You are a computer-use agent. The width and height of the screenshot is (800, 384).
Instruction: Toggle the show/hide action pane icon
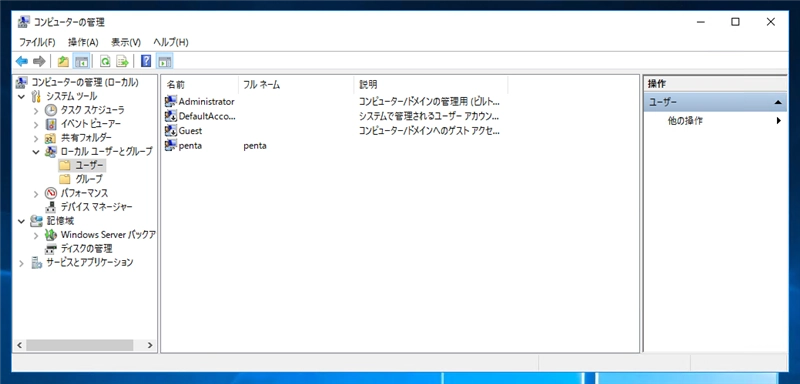(164, 62)
